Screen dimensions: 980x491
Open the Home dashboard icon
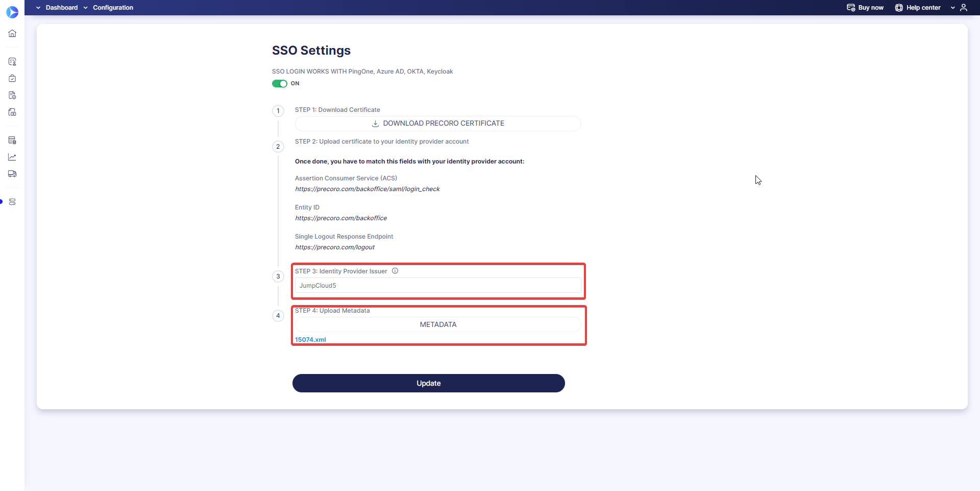click(12, 33)
